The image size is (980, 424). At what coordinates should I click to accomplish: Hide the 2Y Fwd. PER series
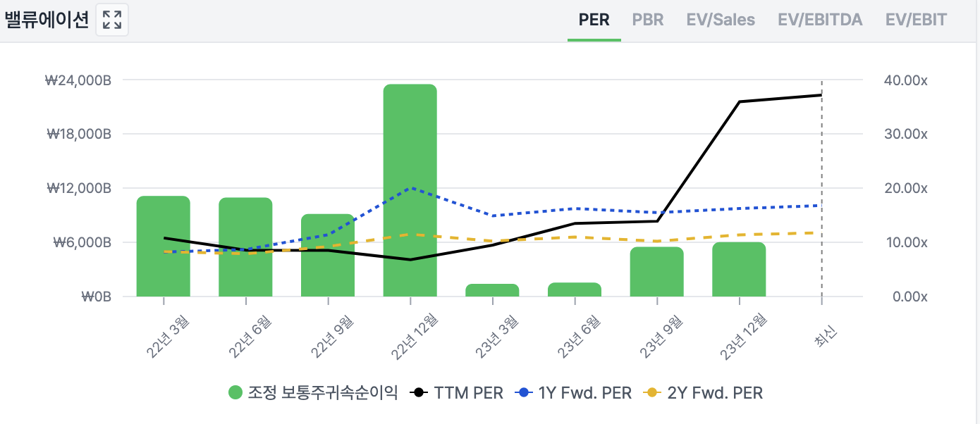(x=704, y=392)
